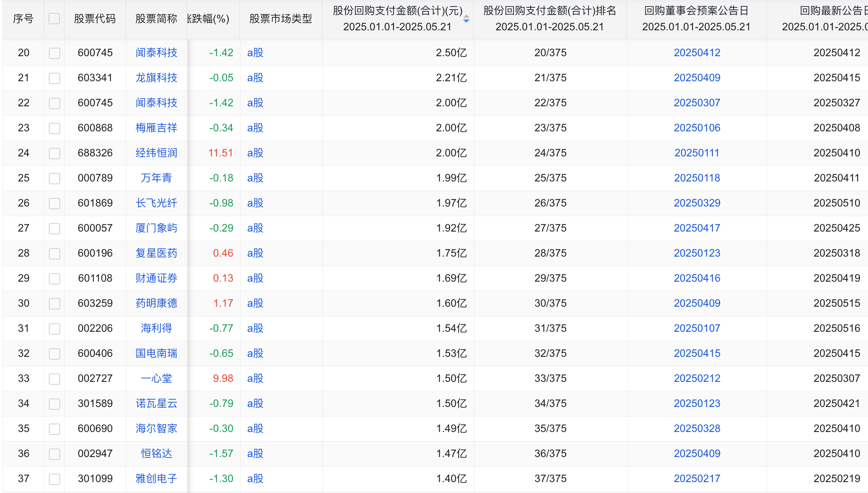Open the 海利得 stock link
868x493 pixels.
pyautogui.click(x=156, y=328)
